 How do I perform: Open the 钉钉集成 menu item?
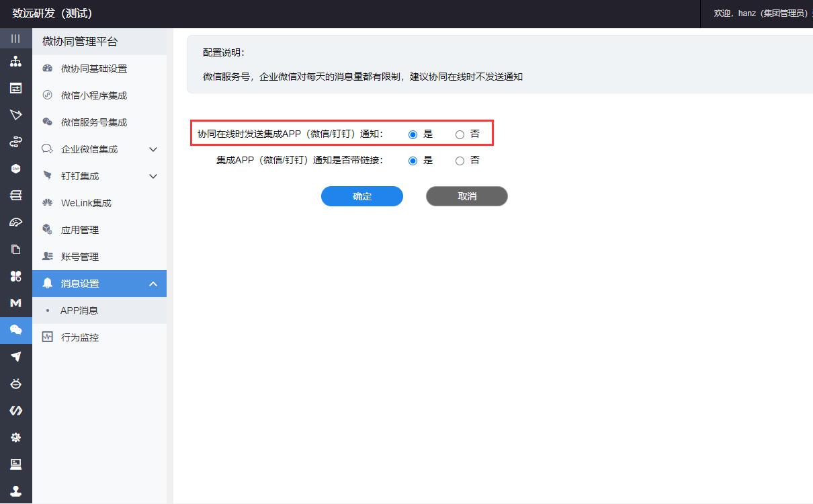click(x=99, y=176)
